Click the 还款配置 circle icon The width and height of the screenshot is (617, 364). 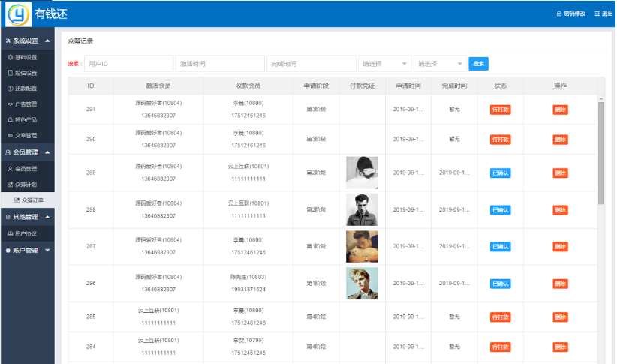(11, 89)
